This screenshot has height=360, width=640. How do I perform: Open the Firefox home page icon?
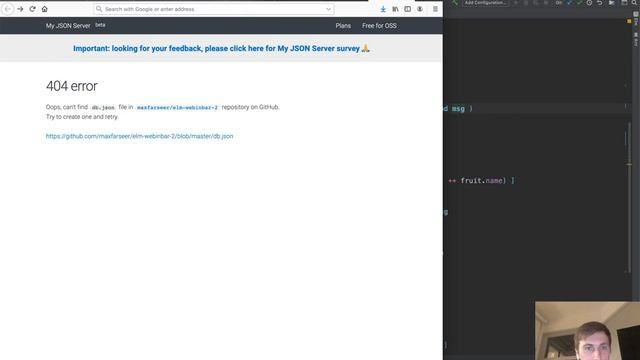point(44,9)
